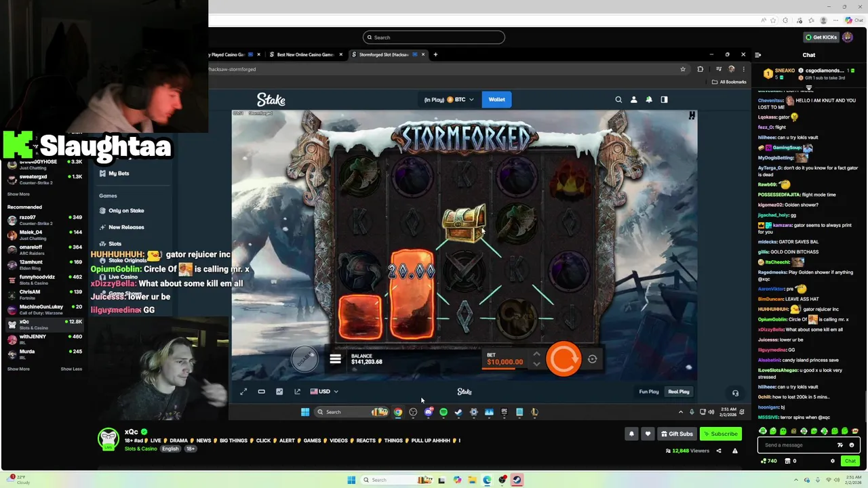The width and height of the screenshot is (868, 488).
Task: Click the Gift Subs button
Action: pos(676,434)
